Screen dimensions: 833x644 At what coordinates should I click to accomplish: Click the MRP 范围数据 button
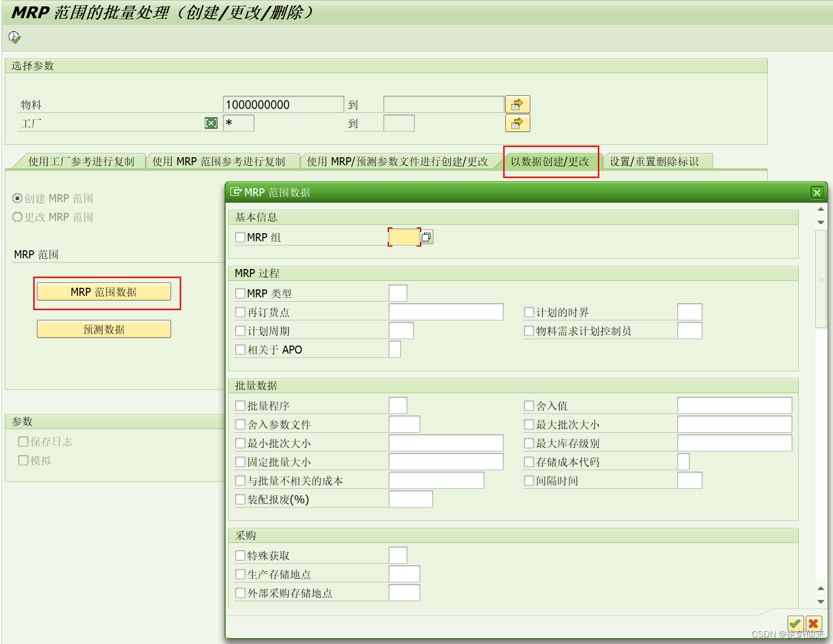[104, 292]
